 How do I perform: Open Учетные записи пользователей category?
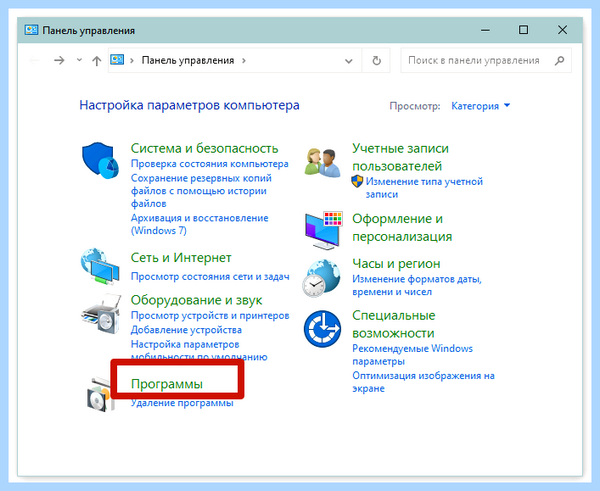(x=400, y=157)
